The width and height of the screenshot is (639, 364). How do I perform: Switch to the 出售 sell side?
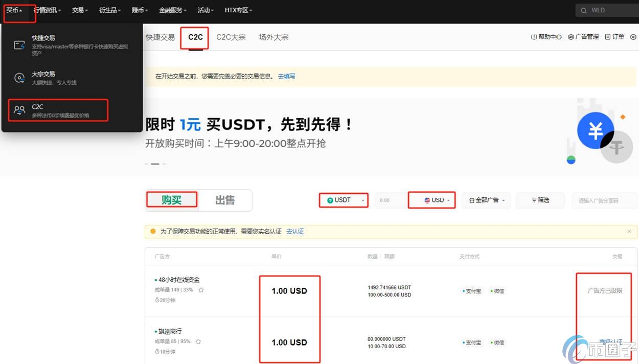coord(225,200)
